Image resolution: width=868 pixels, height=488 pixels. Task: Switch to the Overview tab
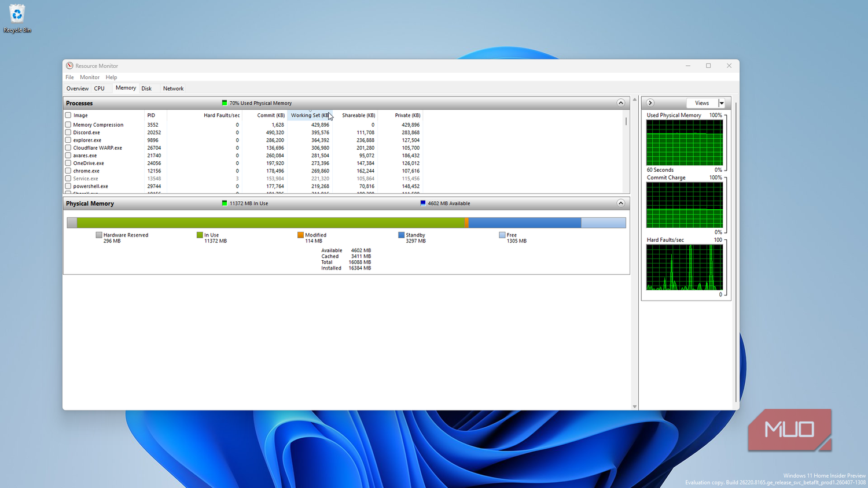click(x=78, y=88)
